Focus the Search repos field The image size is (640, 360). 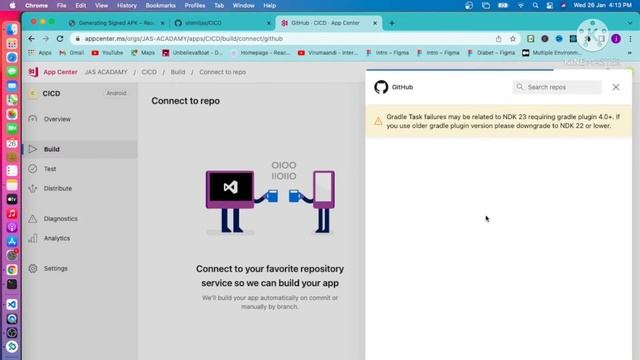(x=557, y=87)
